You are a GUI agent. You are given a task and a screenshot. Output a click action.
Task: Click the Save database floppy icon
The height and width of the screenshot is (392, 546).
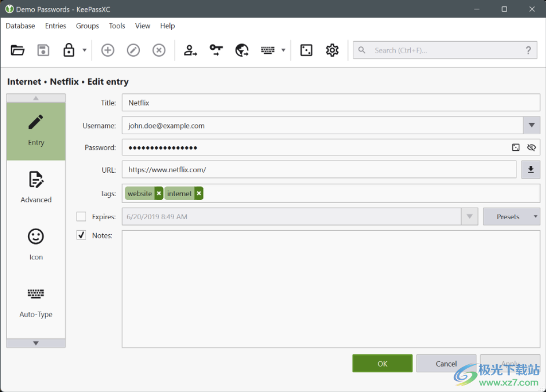pos(43,50)
